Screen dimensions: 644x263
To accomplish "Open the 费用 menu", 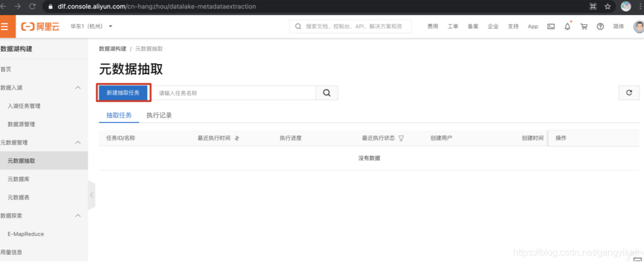I will click(432, 26).
